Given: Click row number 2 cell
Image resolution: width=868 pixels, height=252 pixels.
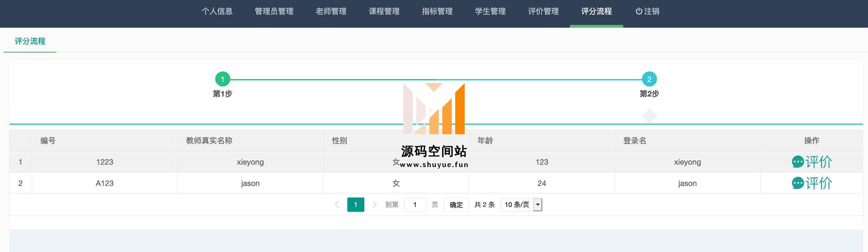Looking at the screenshot, I should pyautogui.click(x=21, y=183).
